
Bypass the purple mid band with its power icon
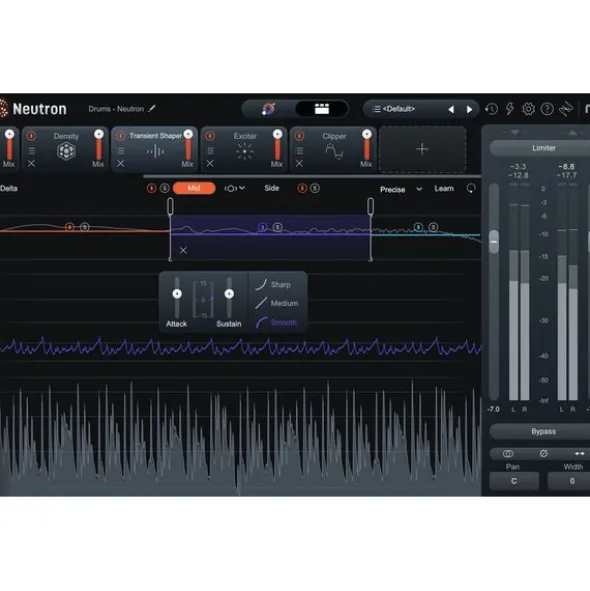262,227
